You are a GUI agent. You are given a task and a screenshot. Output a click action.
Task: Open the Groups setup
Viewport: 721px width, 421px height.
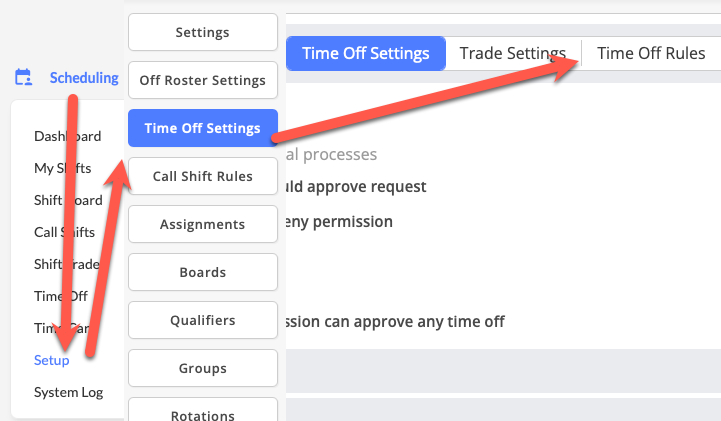[202, 368]
